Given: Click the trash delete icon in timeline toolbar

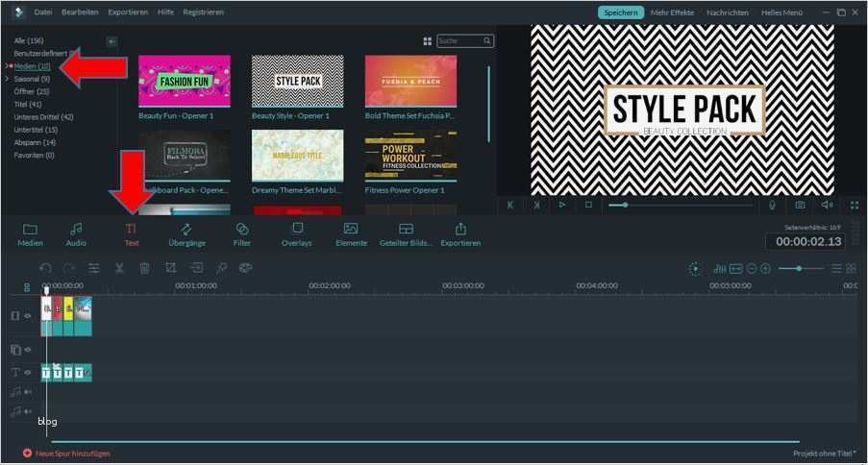Looking at the screenshot, I should [144, 269].
